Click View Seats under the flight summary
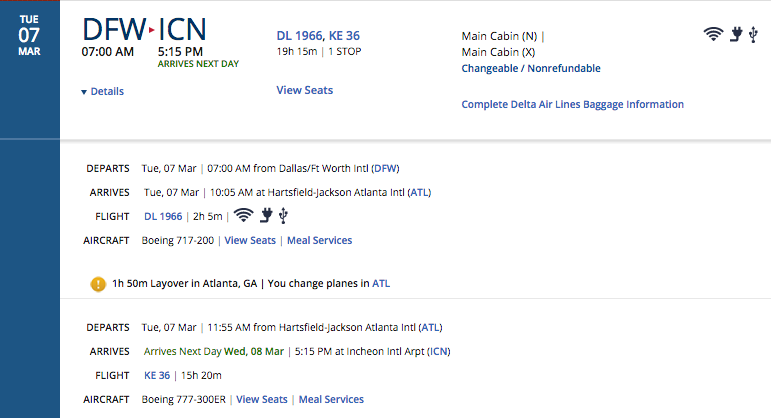 click(x=304, y=90)
